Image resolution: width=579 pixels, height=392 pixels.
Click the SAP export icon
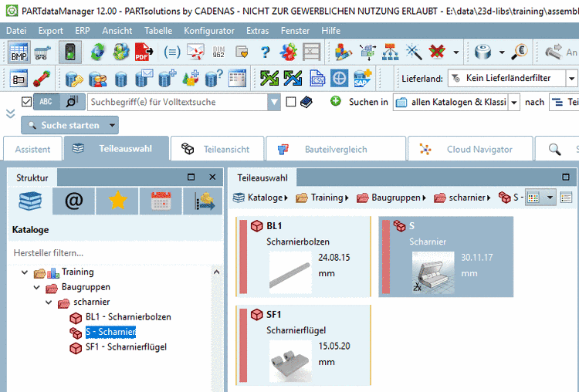362,78
